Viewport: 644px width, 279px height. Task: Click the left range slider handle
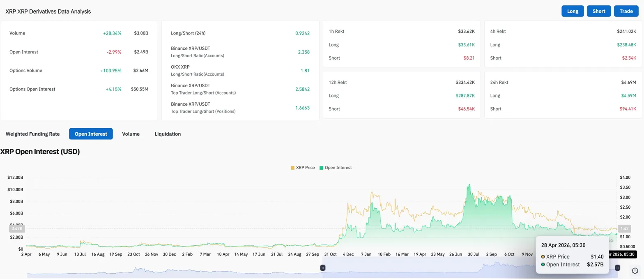coord(323,268)
